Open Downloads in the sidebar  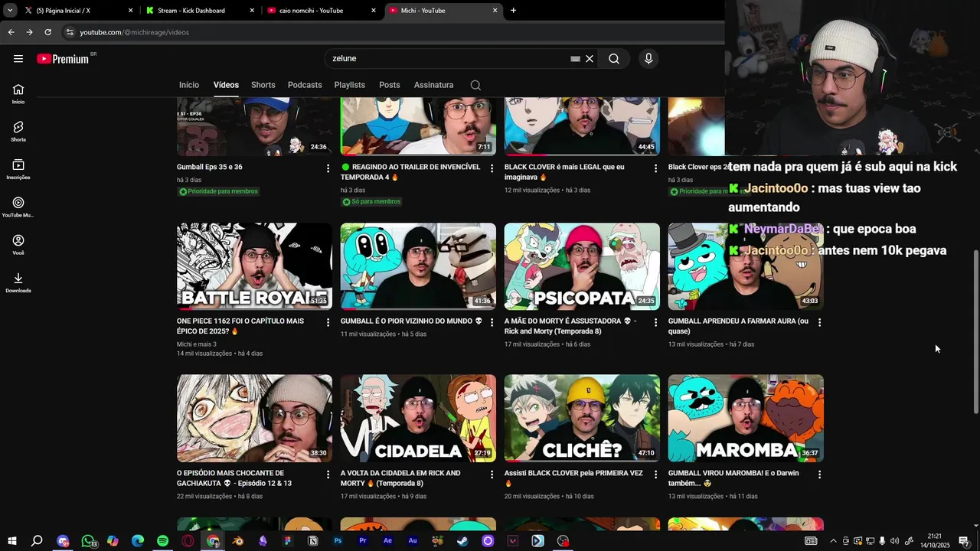pyautogui.click(x=18, y=282)
